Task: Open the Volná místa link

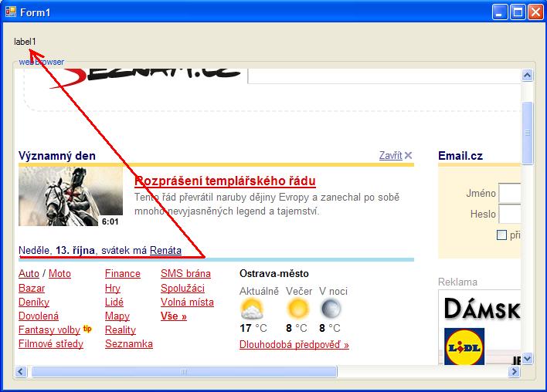Action: pos(187,302)
